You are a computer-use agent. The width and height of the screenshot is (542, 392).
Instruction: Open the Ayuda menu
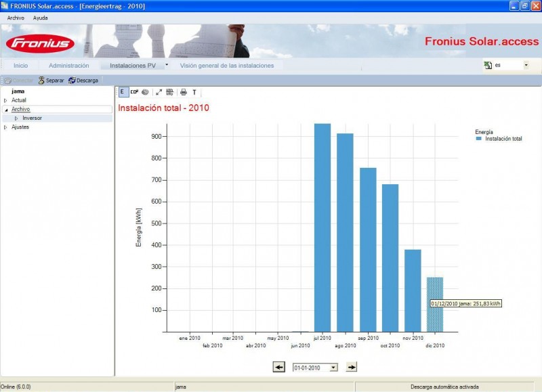pos(41,18)
